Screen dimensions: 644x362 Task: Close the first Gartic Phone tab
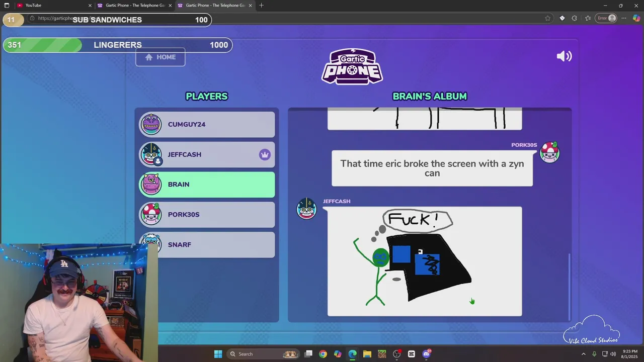pos(170,6)
